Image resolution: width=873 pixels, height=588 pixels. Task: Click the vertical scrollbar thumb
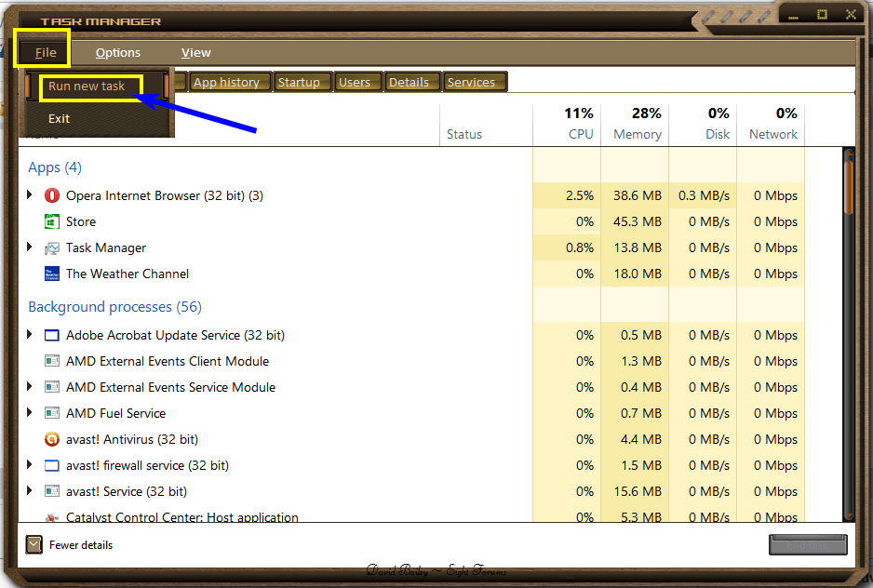tap(849, 187)
